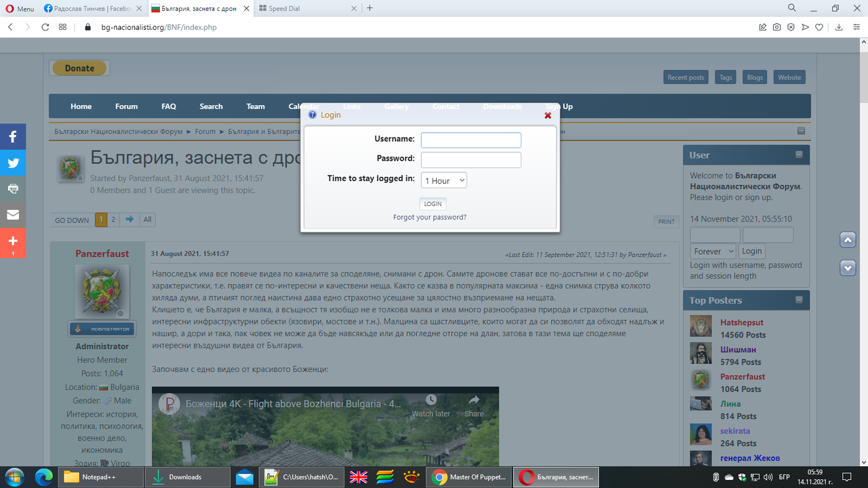Bookmark page with the heart icon
Screen dimensions: 868x488
[x=819, y=27]
